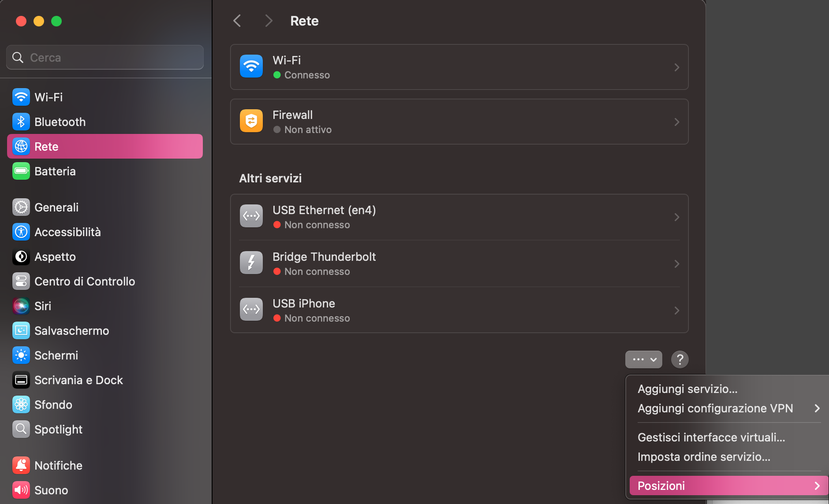Open the Wi-Fi settings in the sidebar
This screenshot has height=504, width=829.
click(x=21, y=97)
